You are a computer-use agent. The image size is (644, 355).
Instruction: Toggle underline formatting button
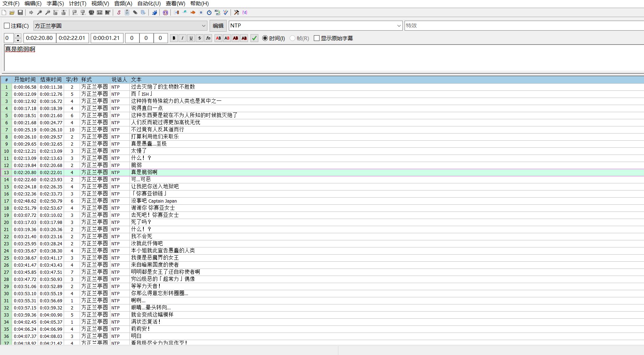(191, 38)
